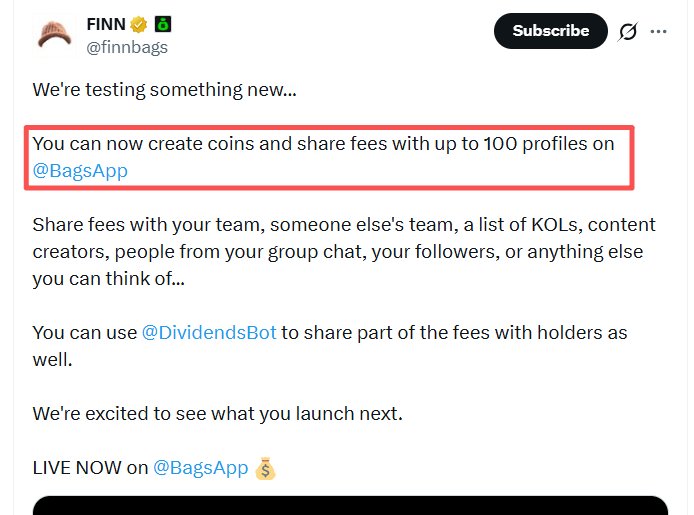694x515 pixels.
Task: Open the embedded media at the post bottom
Action: (350, 505)
